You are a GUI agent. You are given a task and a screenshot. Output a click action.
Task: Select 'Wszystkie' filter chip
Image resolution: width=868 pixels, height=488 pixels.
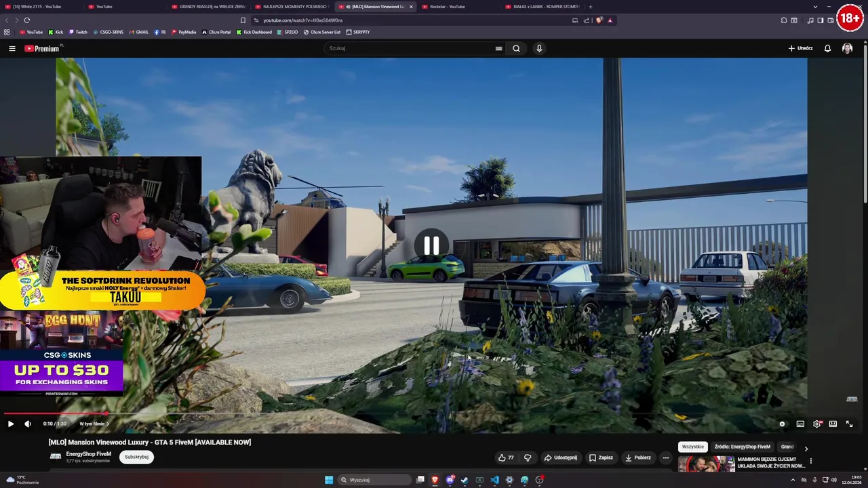tap(692, 447)
